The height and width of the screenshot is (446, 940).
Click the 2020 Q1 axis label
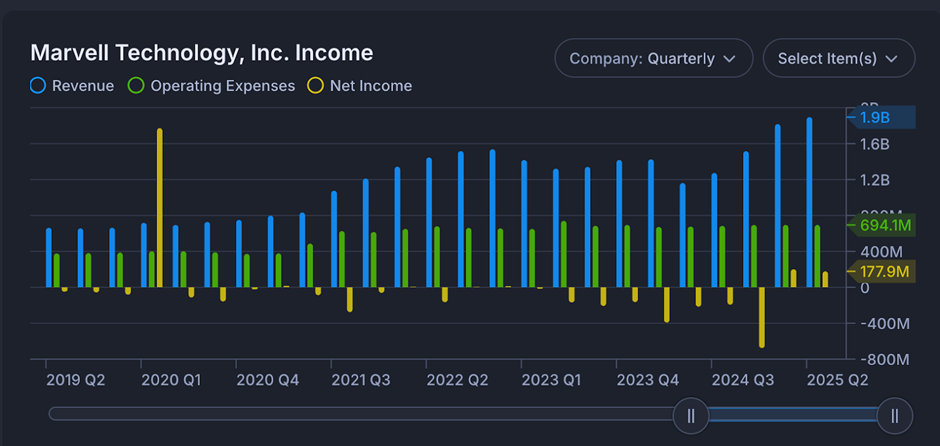pos(171,380)
